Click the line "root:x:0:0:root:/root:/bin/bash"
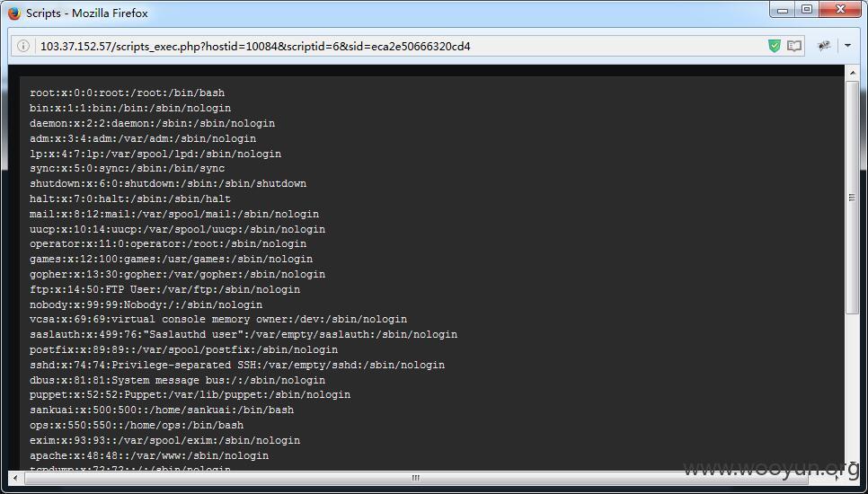The width and height of the screenshot is (868, 494). [x=128, y=93]
